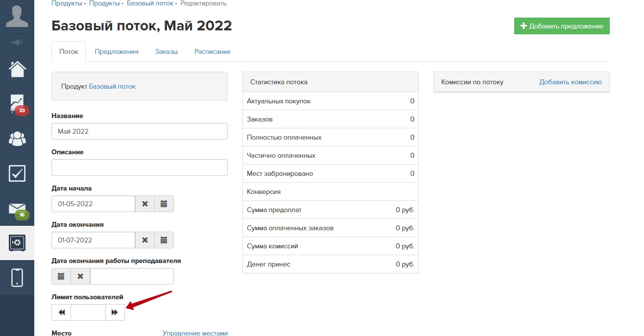Image resolution: width=644 pixels, height=336 pixels.
Task: Focus the Описание input field
Action: point(139,168)
